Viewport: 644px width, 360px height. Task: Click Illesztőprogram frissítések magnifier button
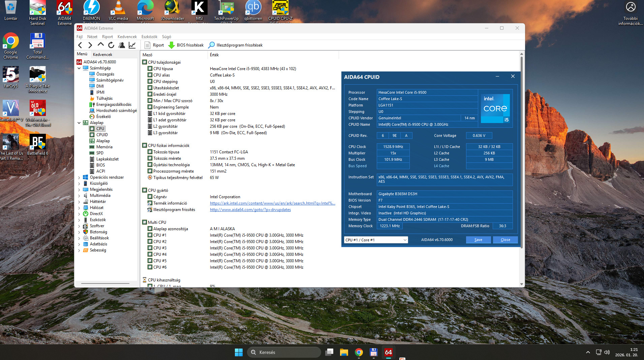click(235, 45)
